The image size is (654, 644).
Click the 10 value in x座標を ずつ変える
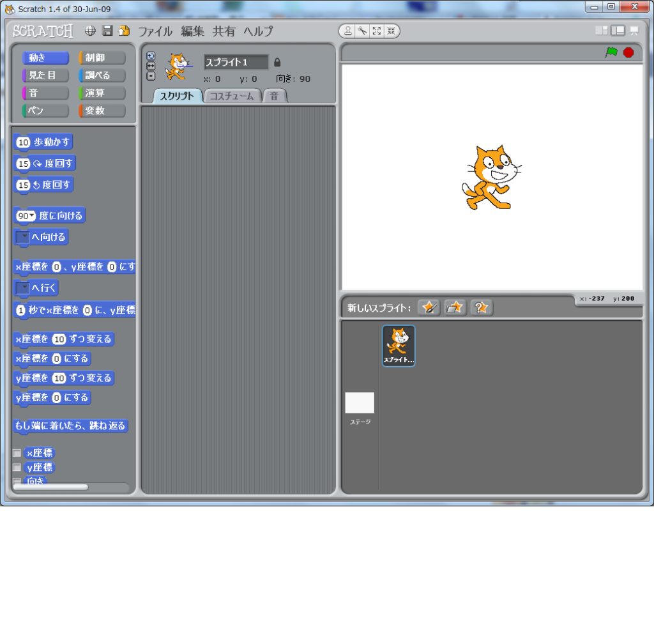pos(59,339)
